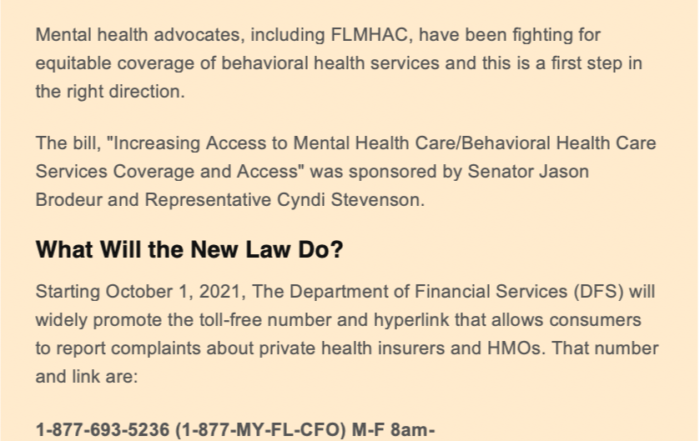
Task: Click "Services Coverage and Access" text
Action: (x=167, y=171)
